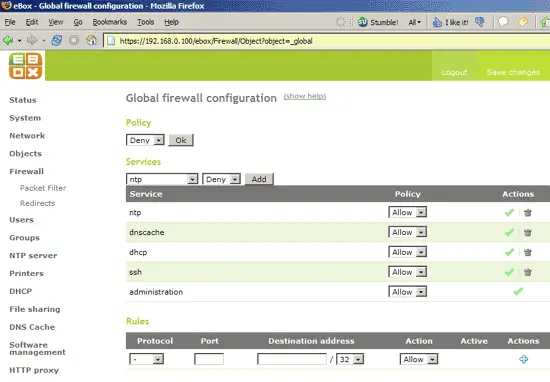The width and height of the screenshot is (550, 382).
Task: Go to browser Home icon
Action: [91, 40]
